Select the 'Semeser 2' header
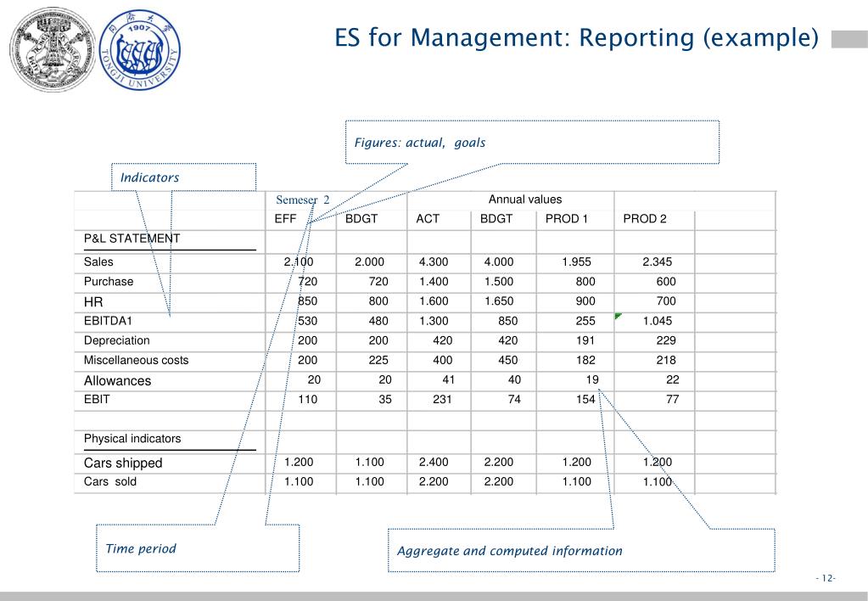Screen dimensions: 868x601 click(x=302, y=199)
